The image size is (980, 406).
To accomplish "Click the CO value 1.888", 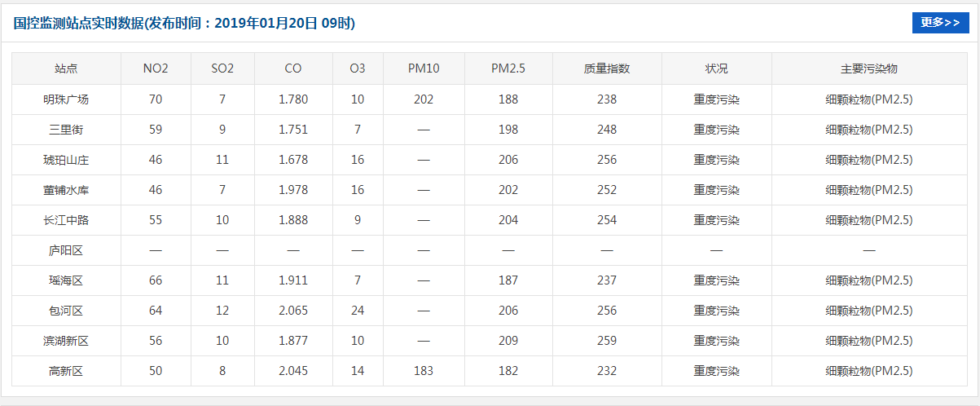I will (293, 220).
